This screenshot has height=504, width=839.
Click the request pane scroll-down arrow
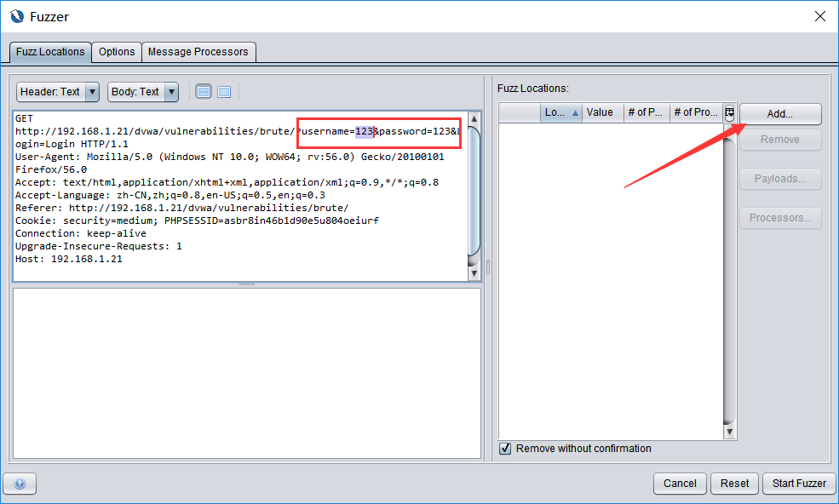(474, 274)
